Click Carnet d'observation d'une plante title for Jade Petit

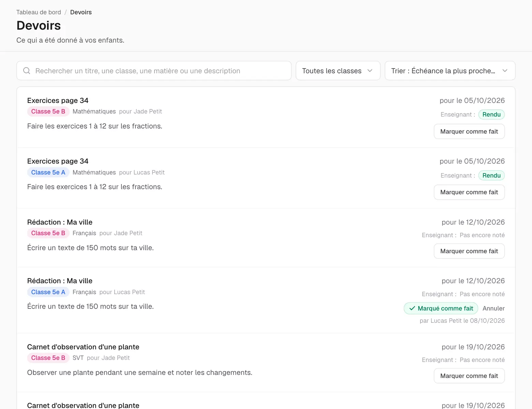tap(83, 347)
